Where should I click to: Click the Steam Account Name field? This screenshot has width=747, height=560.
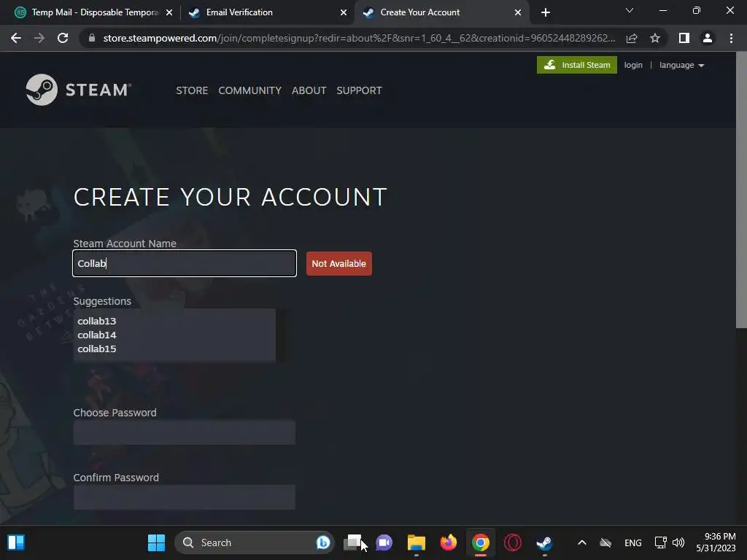click(185, 263)
